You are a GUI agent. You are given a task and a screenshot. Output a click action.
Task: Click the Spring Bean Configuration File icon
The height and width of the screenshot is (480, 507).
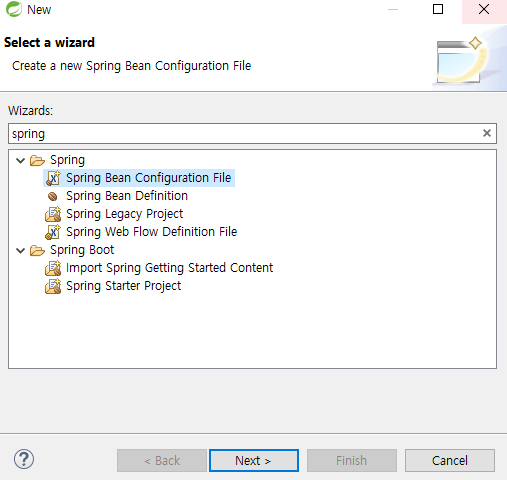click(x=53, y=178)
